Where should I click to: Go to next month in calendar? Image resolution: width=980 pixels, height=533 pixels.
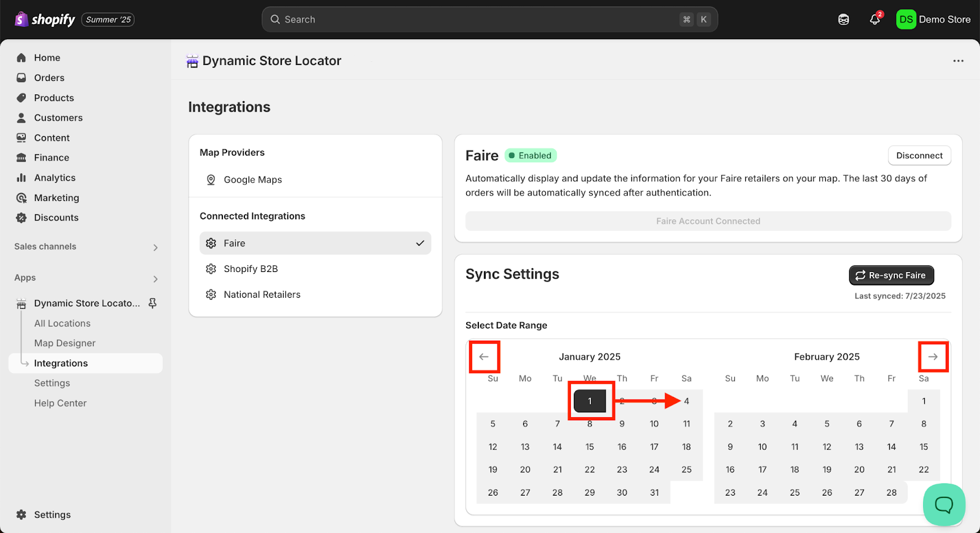coord(933,357)
